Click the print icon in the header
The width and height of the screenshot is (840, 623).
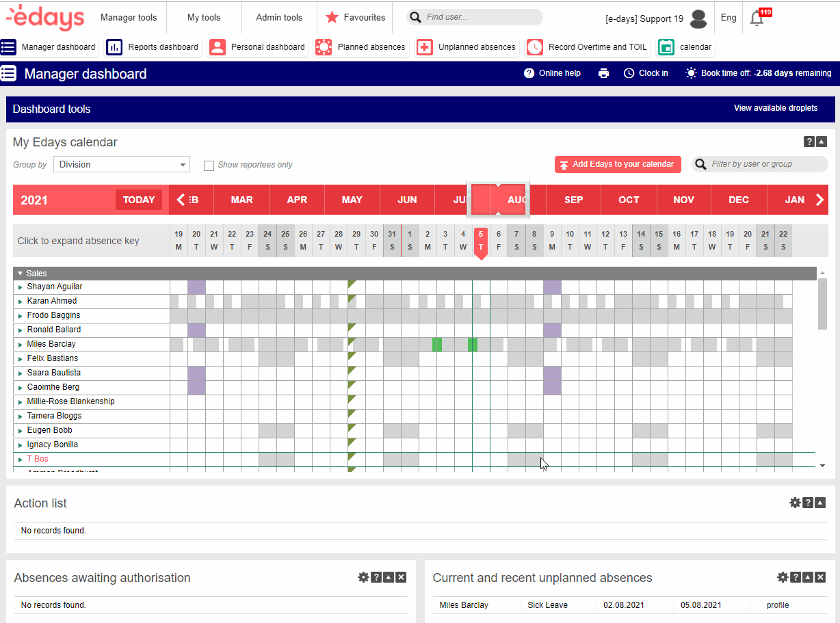[603, 73]
